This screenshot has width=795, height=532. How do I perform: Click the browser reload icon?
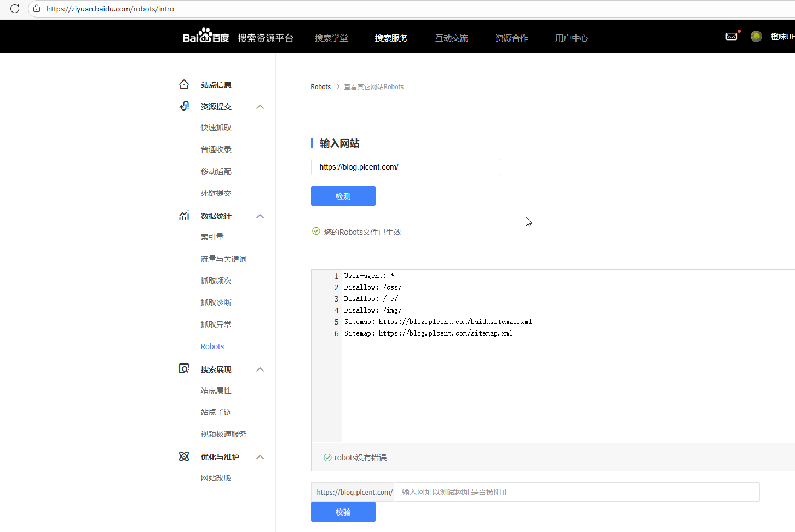point(15,9)
